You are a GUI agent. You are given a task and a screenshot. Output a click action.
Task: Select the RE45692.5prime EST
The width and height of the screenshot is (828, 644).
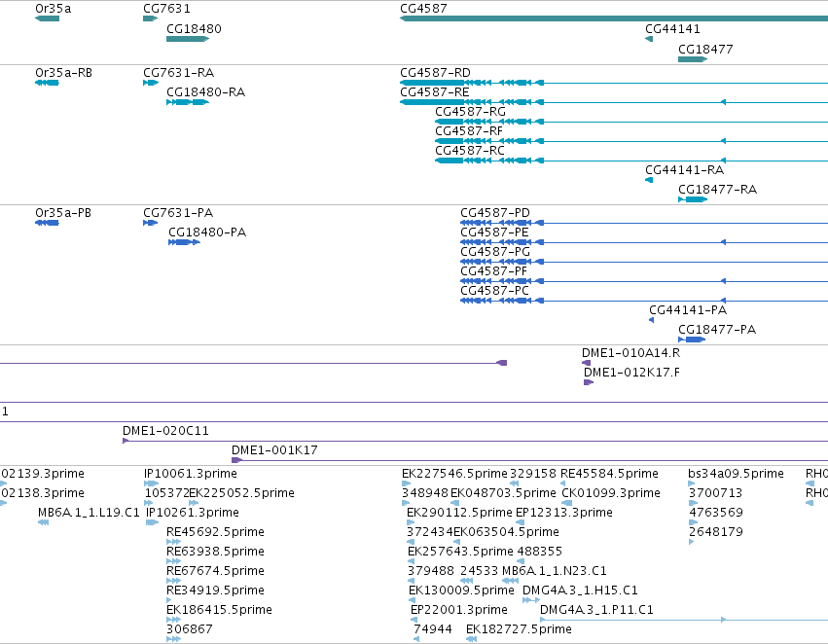point(173,542)
